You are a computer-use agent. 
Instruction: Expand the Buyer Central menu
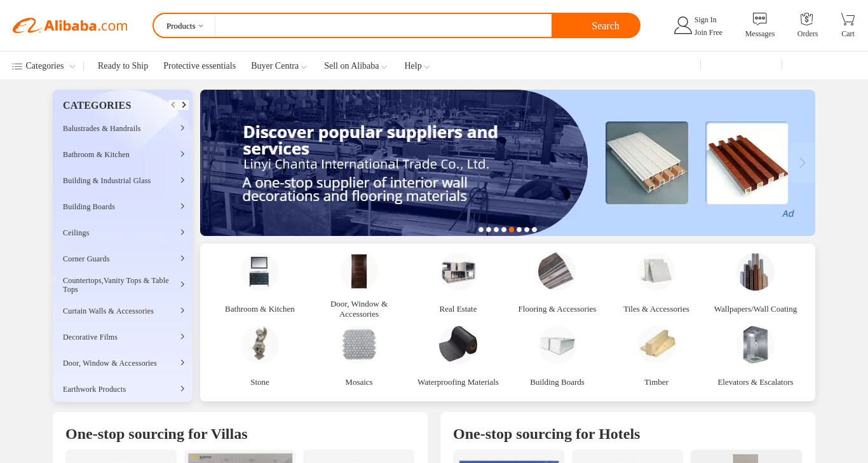click(279, 66)
